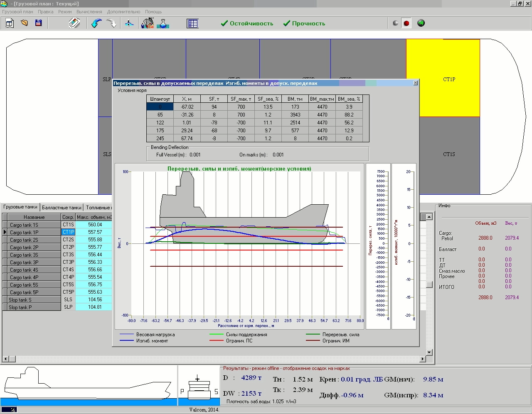Click the blue undo arrow icon
This screenshot has width=532, height=414.
(96, 23)
